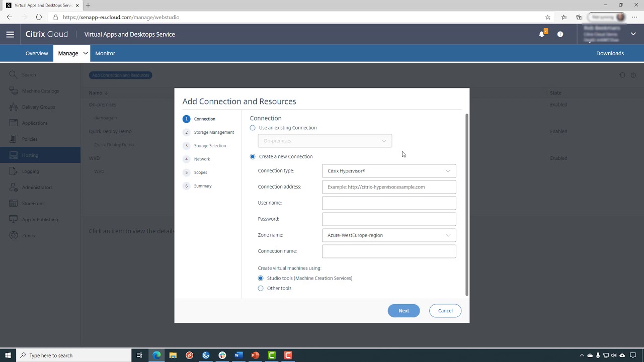Screen dimensions: 644x362
Task: Select Studio tools (Machine Creation Services)
Action: [261, 278]
